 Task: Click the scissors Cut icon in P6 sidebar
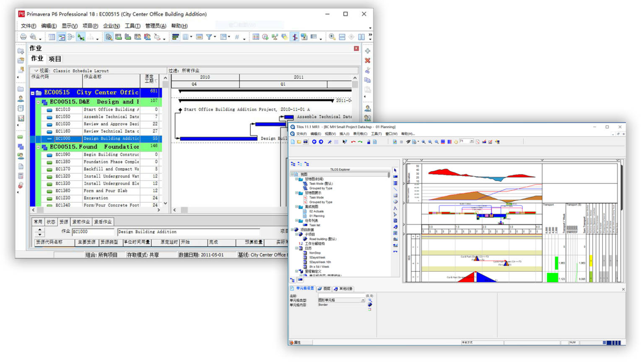point(368,70)
